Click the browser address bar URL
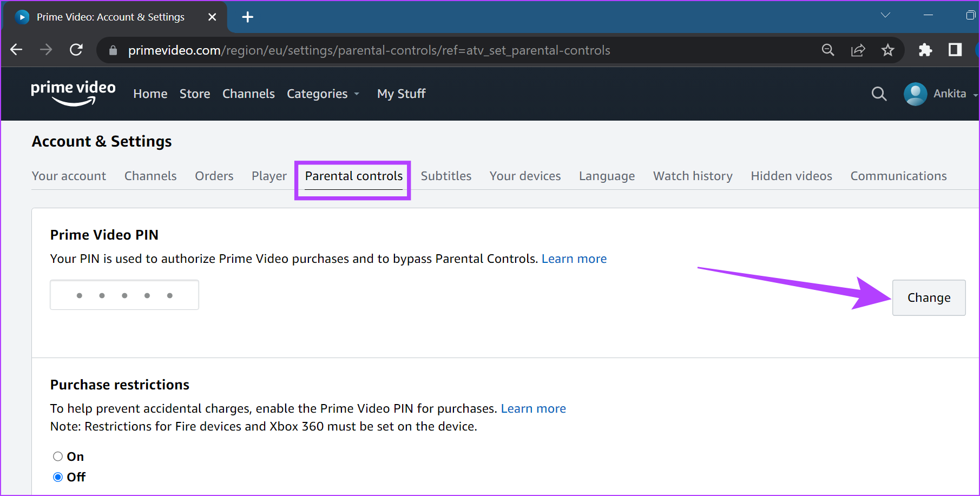Viewport: 980px width, 496px height. tap(369, 50)
